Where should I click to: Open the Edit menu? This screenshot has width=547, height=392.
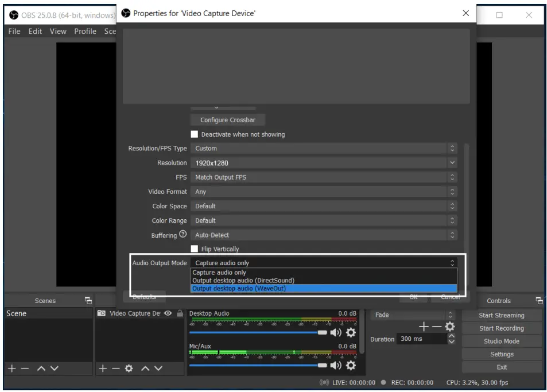[x=34, y=32]
